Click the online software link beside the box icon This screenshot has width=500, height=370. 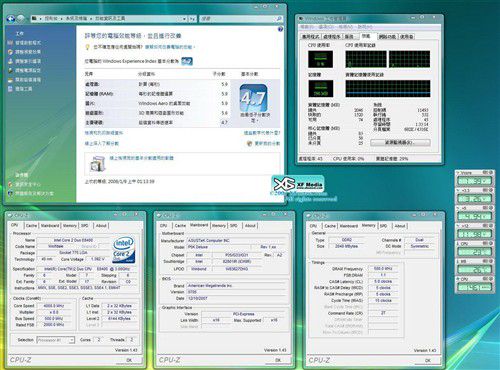point(142,158)
